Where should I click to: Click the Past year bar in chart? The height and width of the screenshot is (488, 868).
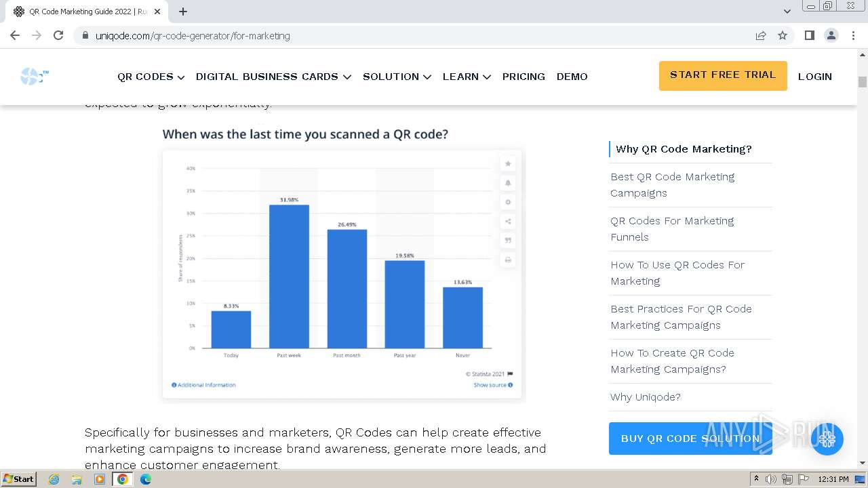click(x=405, y=304)
